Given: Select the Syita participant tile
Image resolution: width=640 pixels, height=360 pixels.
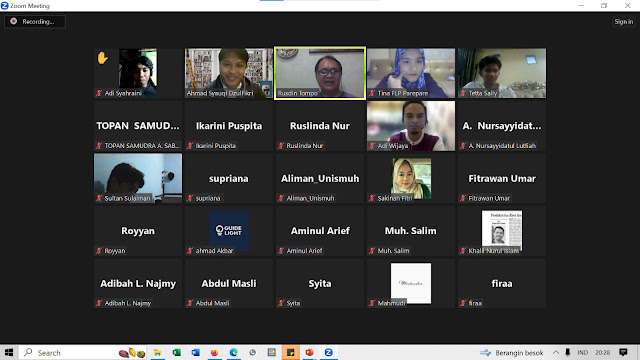Looking at the screenshot, I should (x=320, y=283).
